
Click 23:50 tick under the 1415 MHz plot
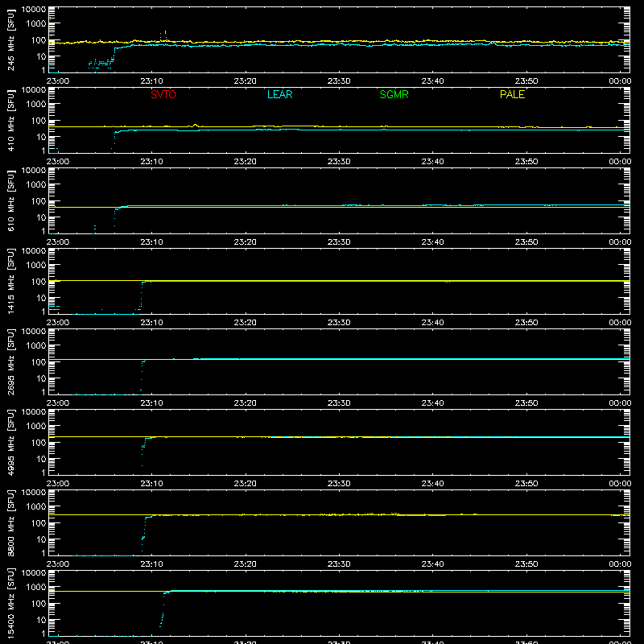(526, 323)
